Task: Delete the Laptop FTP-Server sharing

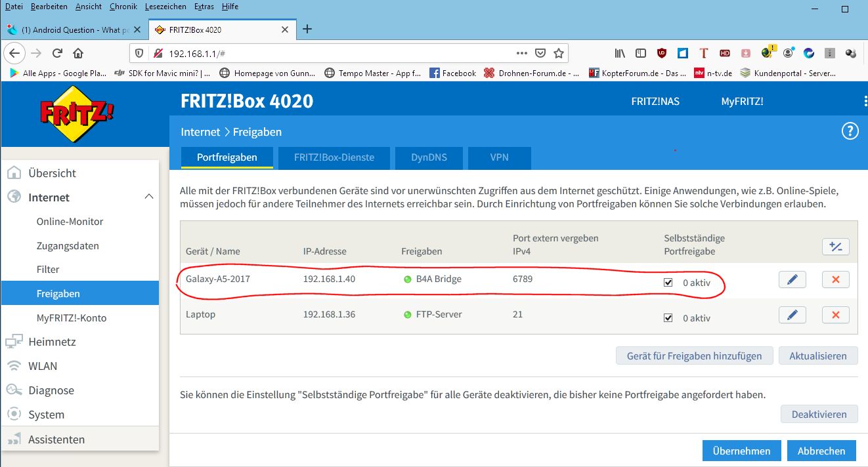Action: [836, 315]
